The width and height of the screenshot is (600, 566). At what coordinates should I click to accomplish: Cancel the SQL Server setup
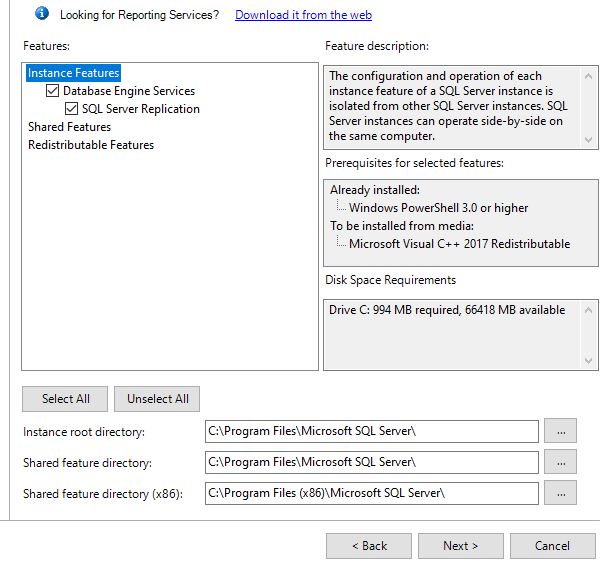(553, 546)
